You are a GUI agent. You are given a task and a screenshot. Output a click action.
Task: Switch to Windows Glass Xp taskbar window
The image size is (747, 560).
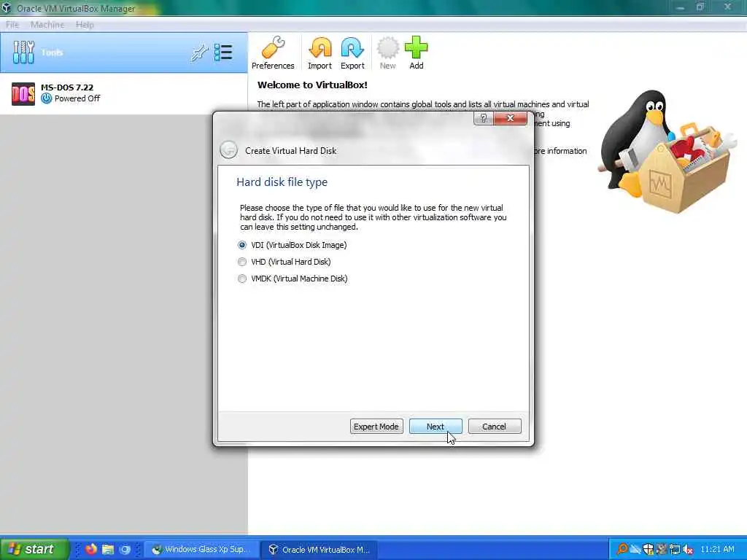[202, 549]
